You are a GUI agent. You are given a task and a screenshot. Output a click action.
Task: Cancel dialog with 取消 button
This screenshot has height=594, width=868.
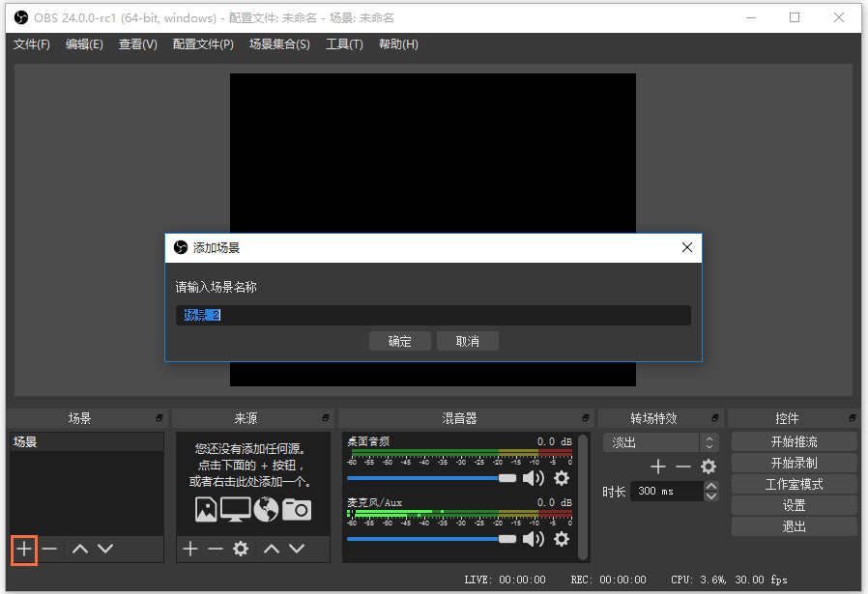(468, 341)
